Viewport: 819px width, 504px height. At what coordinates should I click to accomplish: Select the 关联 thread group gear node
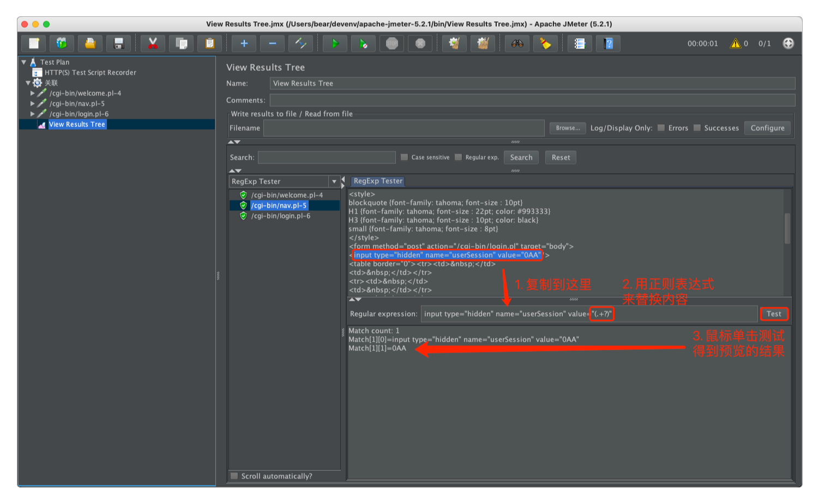coord(37,83)
